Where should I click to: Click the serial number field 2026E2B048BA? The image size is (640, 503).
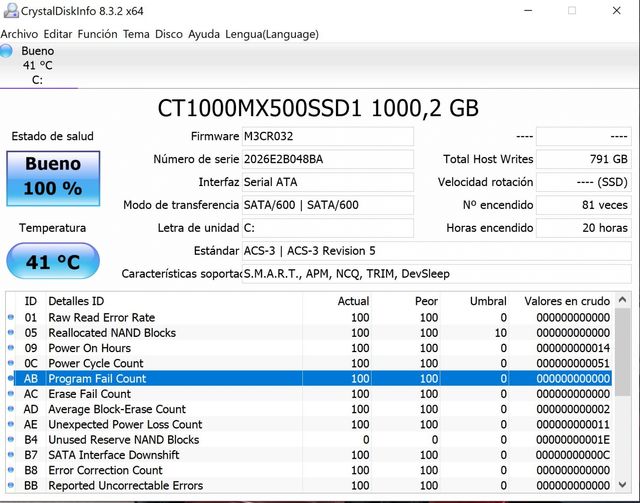[328, 159]
